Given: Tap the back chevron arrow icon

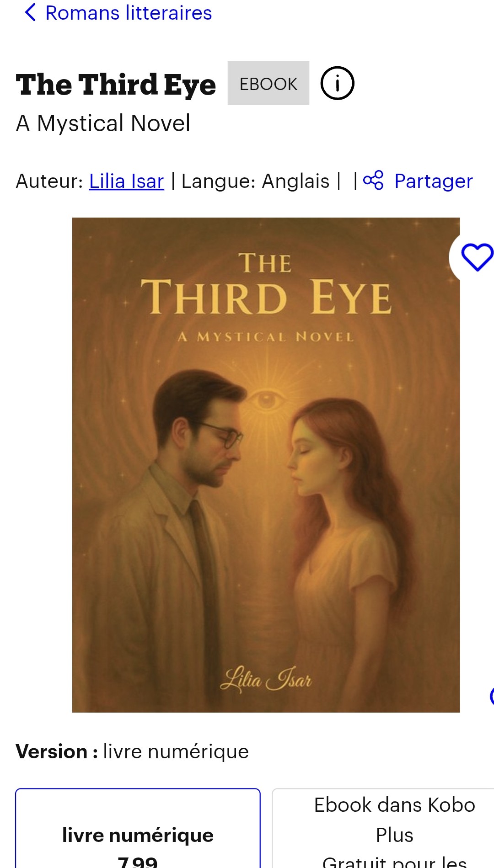Looking at the screenshot, I should (x=30, y=12).
